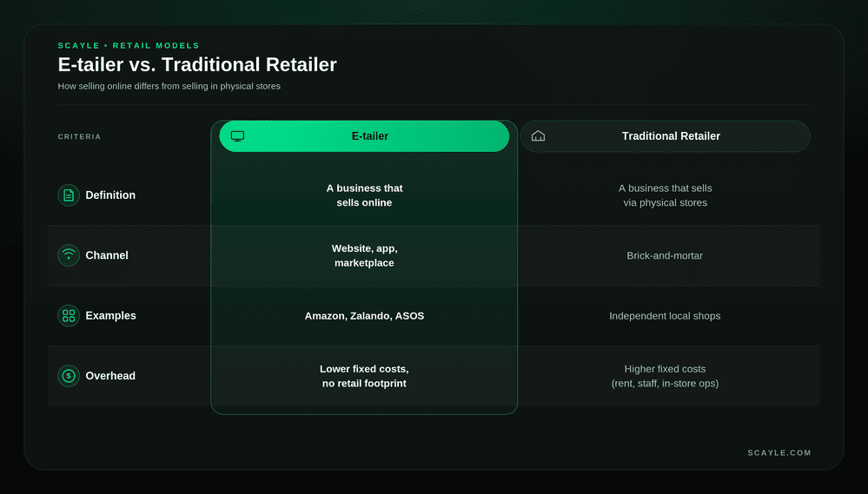Screen dimensions: 868x494
Task: Click the 'E-tailer vs. Traditional Retailer' title
Action: pos(197,65)
